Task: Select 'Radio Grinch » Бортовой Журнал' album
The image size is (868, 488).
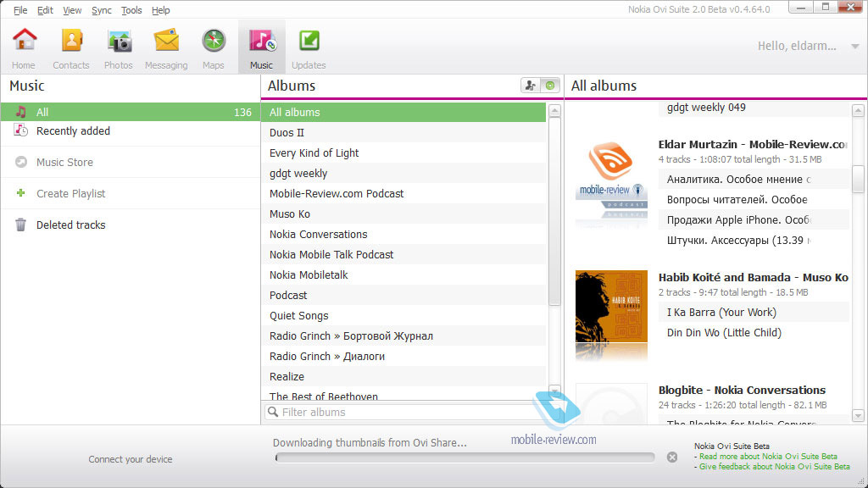Action: pyautogui.click(x=403, y=336)
